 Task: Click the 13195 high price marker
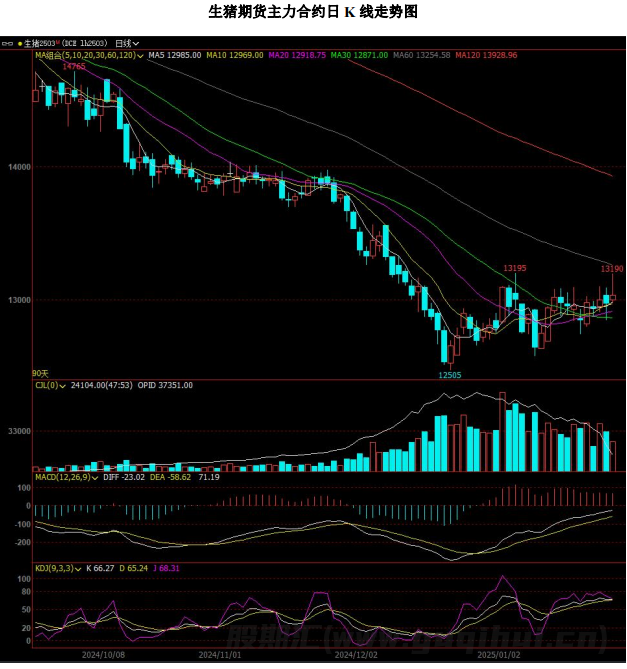[514, 268]
